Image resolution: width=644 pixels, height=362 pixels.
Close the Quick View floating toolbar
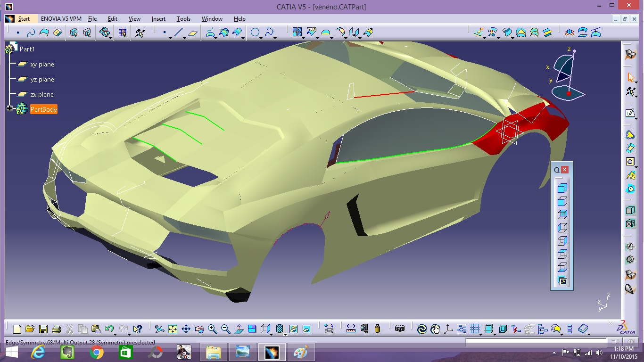[565, 170]
